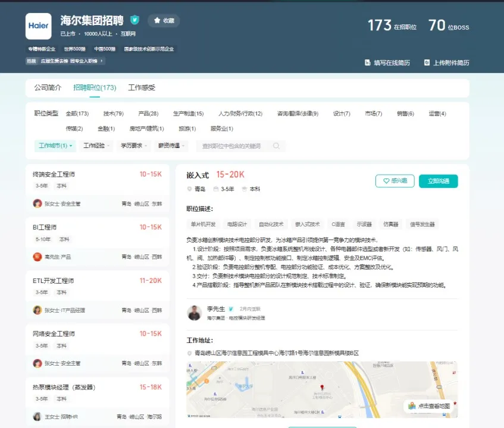Click 点击查看地图 map button
This screenshot has height=428, width=504.
(x=429, y=406)
